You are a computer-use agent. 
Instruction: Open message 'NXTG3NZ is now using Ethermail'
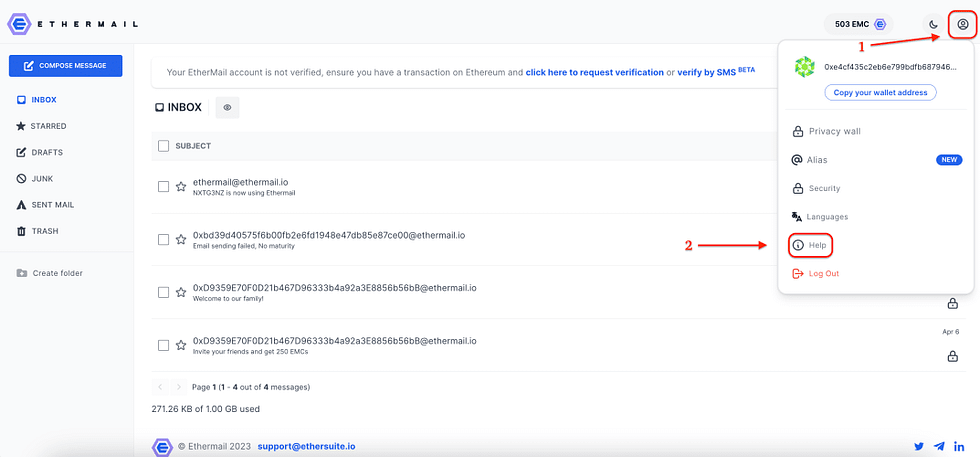pyautogui.click(x=244, y=193)
